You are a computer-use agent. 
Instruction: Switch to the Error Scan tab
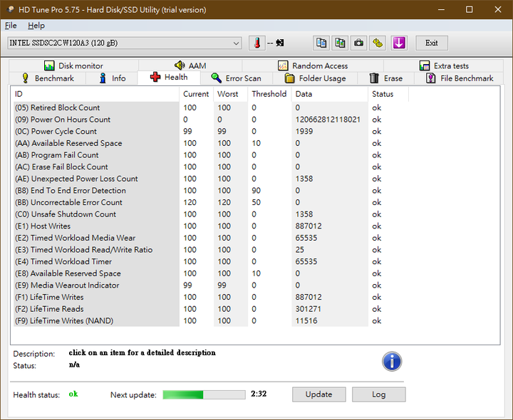(x=237, y=78)
